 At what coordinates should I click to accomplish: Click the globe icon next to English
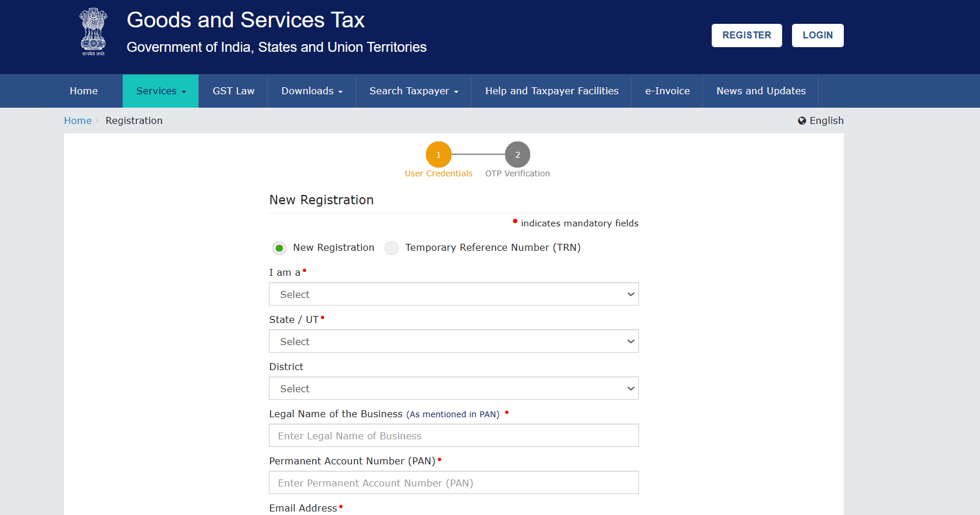point(802,120)
